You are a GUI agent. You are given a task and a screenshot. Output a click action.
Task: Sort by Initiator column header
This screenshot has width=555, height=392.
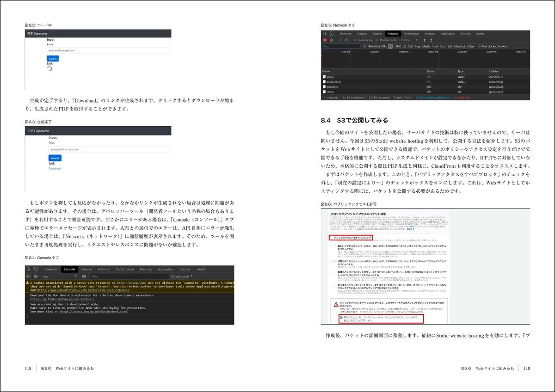point(493,71)
